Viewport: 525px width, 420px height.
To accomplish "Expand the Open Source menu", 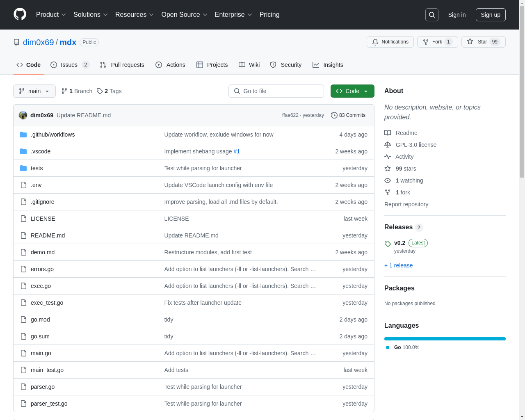I will pos(185,15).
